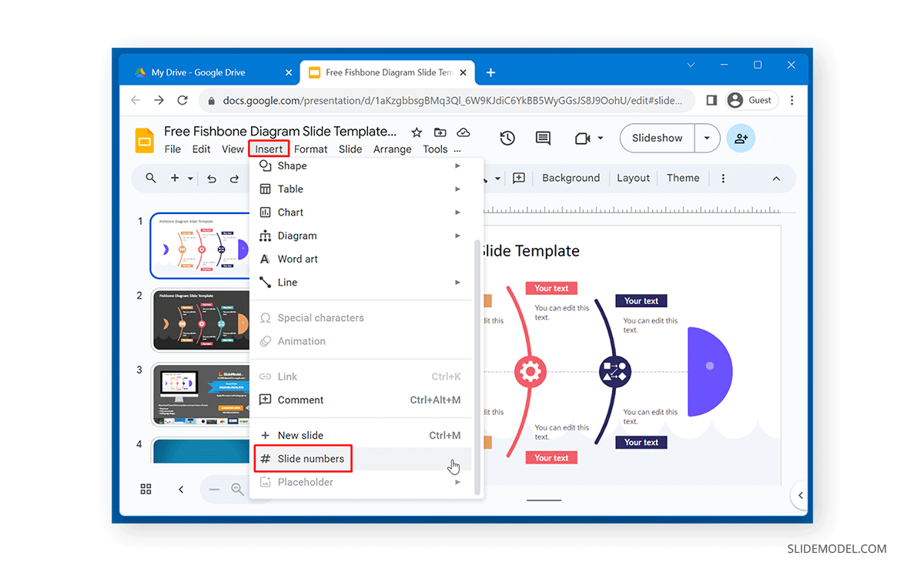Star this presentation as favorite
Viewport: 924px width, 572px height.
click(417, 132)
